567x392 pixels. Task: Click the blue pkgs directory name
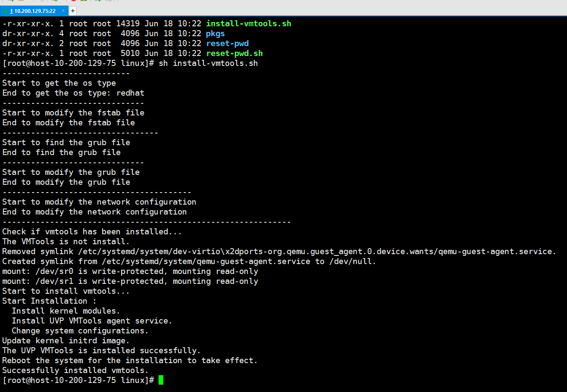pyautogui.click(x=215, y=34)
